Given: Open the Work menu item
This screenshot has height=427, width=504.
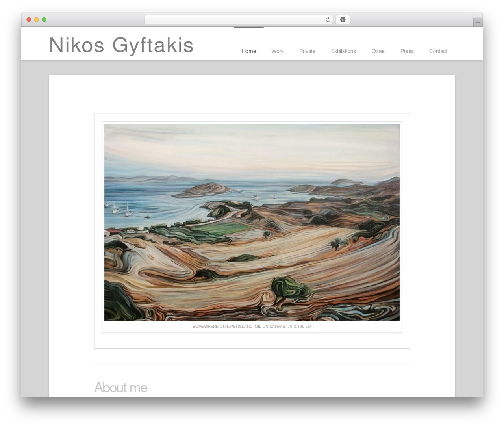Looking at the screenshot, I should (278, 51).
